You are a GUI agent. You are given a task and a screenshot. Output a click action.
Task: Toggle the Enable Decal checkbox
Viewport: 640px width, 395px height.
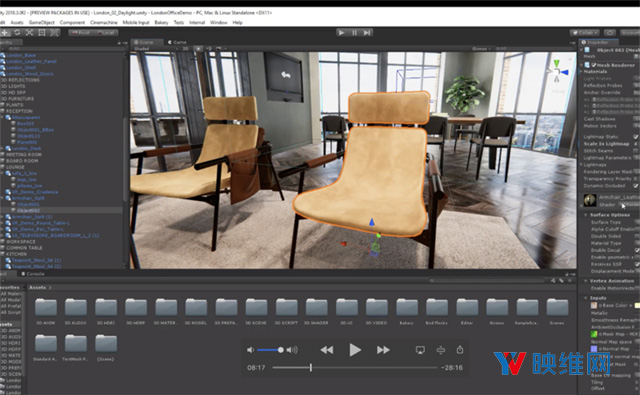pyautogui.click(x=637, y=250)
